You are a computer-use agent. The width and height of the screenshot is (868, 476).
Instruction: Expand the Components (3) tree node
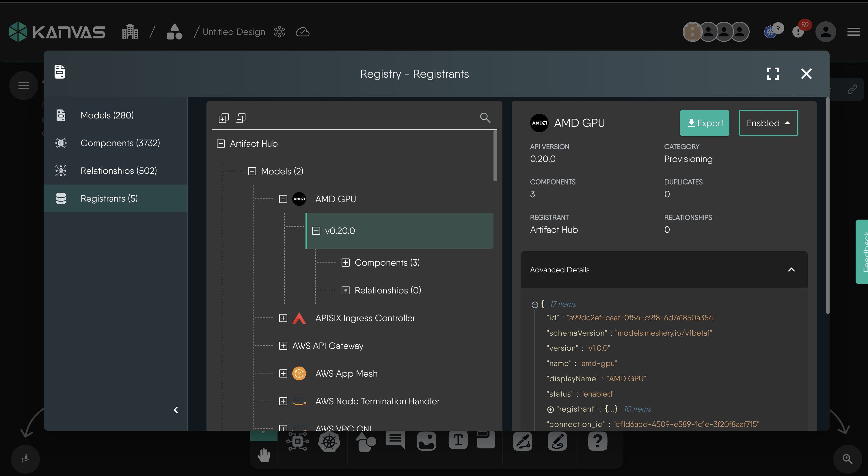[x=345, y=263]
